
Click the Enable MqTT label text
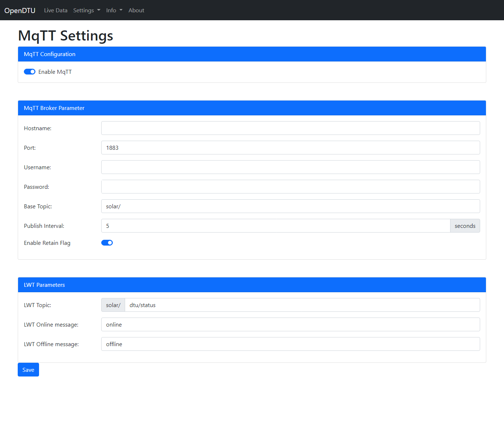[x=55, y=72]
